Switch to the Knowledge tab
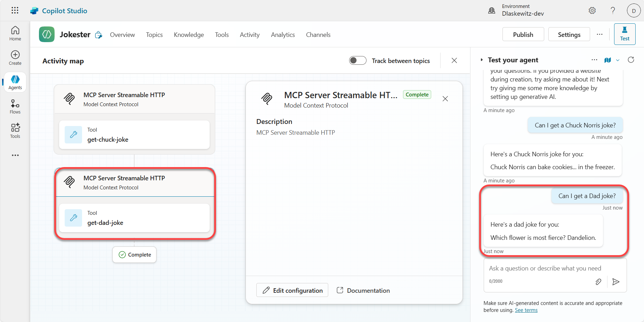Viewport: 644px width, 322px height. [x=189, y=35]
